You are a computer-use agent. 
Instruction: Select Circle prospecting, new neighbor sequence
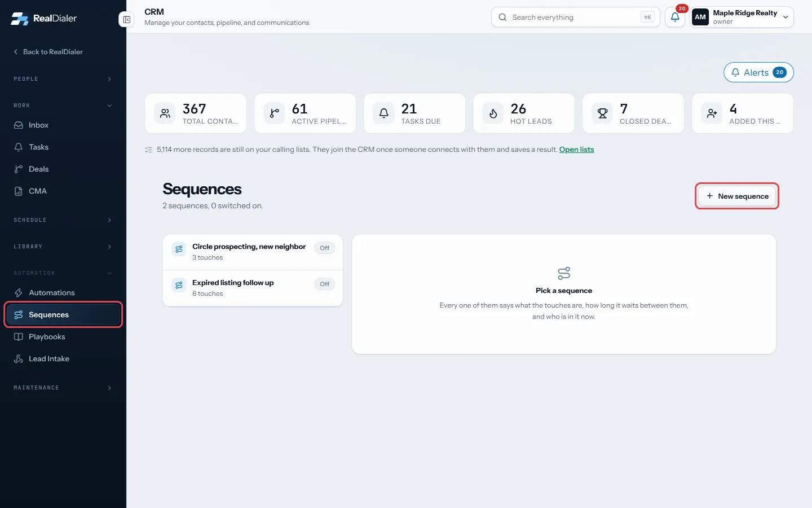coord(253,252)
